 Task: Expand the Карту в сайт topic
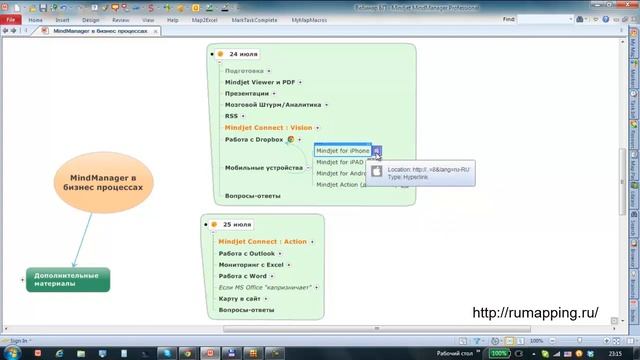pyautogui.click(x=266, y=299)
